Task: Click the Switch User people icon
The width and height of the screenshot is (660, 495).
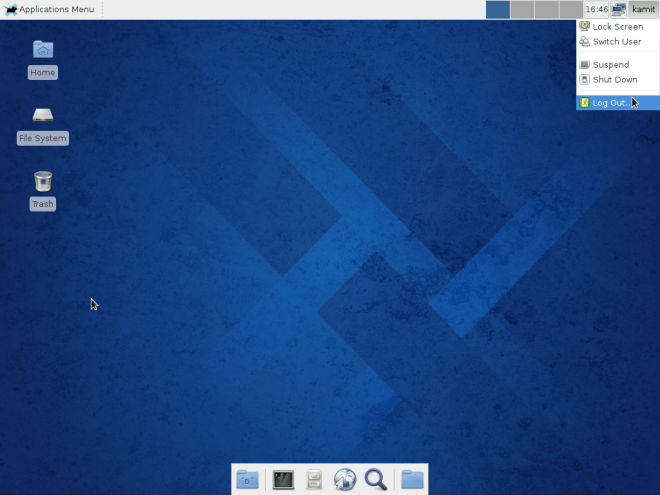Action: [584, 41]
